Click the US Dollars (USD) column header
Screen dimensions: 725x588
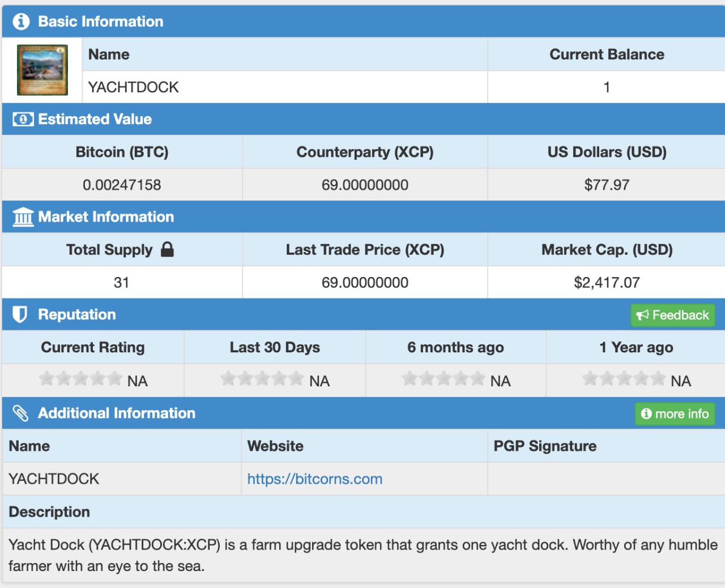coord(607,152)
